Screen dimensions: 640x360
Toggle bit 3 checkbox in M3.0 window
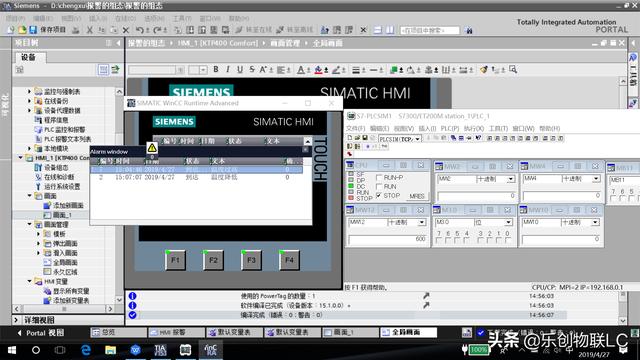481,240
